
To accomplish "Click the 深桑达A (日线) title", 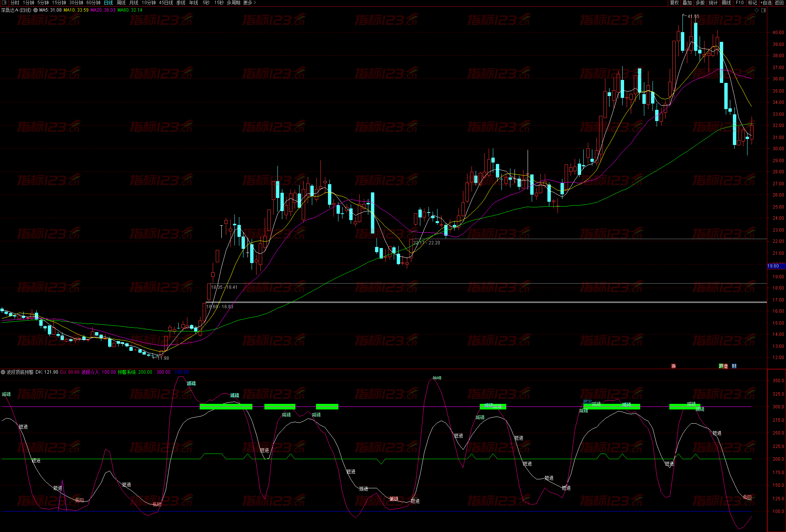I will pos(16,10).
